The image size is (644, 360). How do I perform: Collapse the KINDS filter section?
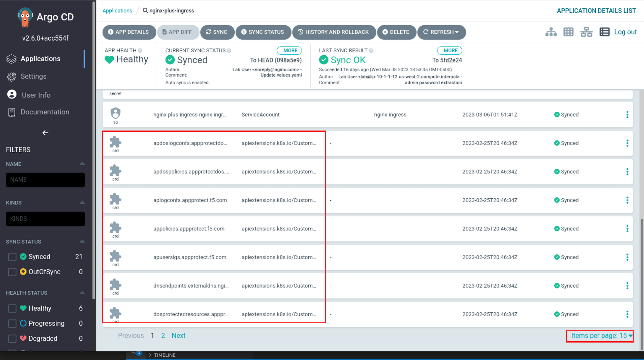(x=82, y=203)
